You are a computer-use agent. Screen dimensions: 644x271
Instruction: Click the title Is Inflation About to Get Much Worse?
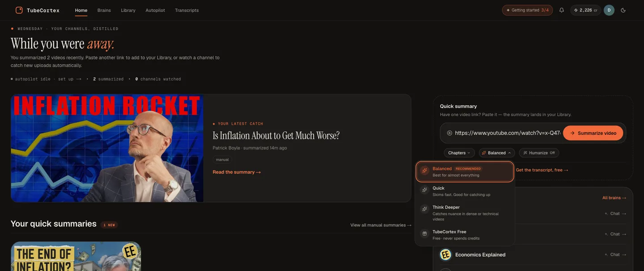pos(276,135)
